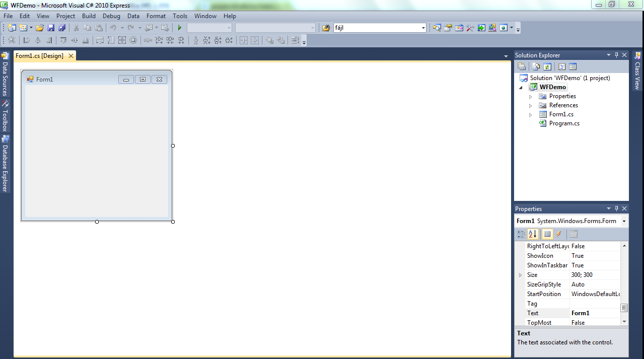Viewport: 644px width, 359px height.
Task: Open the View menu
Action: pyautogui.click(x=43, y=16)
